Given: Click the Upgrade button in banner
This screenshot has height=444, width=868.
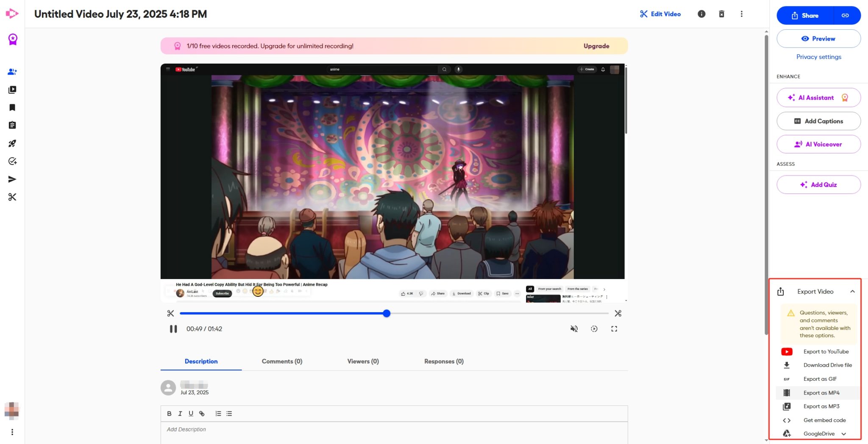Looking at the screenshot, I should (596, 46).
